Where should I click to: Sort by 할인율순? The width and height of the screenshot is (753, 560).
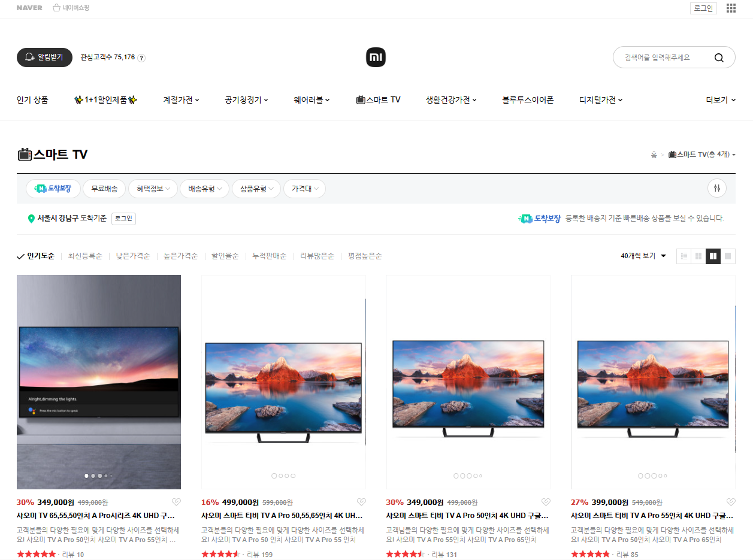pos(225,256)
